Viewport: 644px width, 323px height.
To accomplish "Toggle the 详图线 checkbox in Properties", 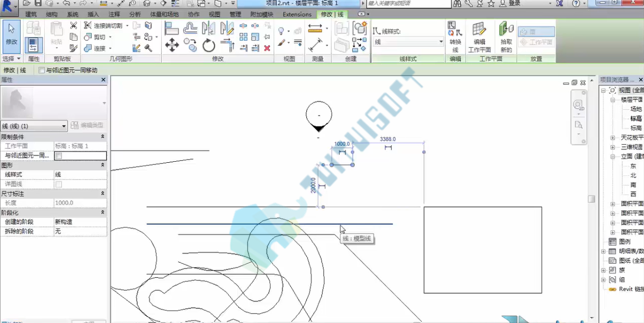I will (59, 184).
